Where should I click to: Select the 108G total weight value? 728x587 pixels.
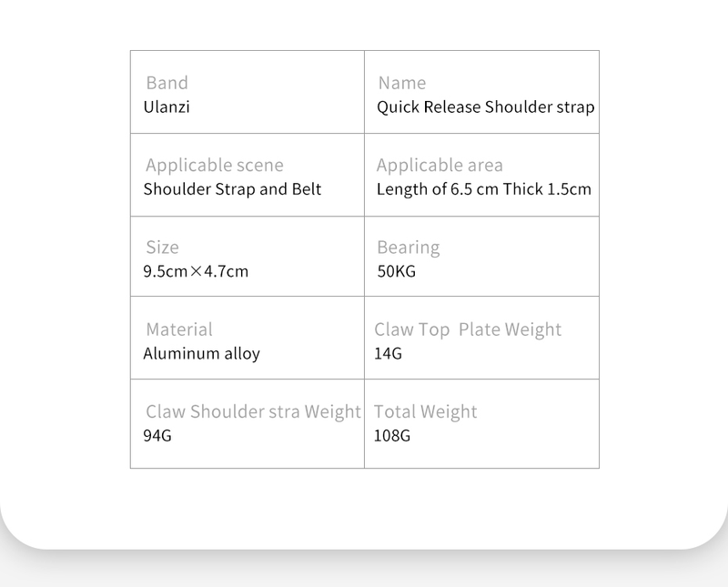392,436
